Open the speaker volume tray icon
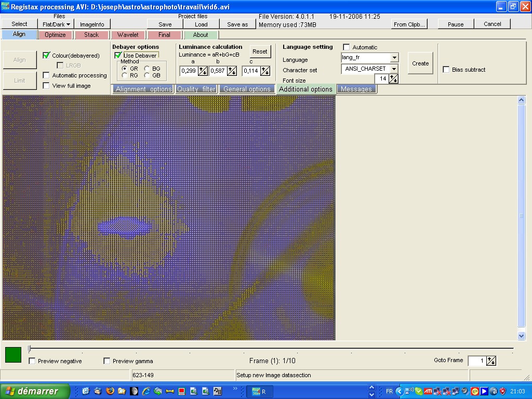 coord(465,392)
